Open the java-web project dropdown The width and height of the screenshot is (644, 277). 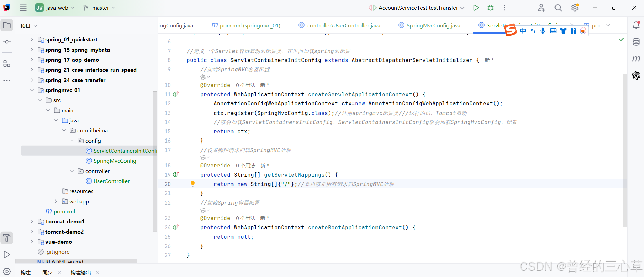tap(55, 8)
